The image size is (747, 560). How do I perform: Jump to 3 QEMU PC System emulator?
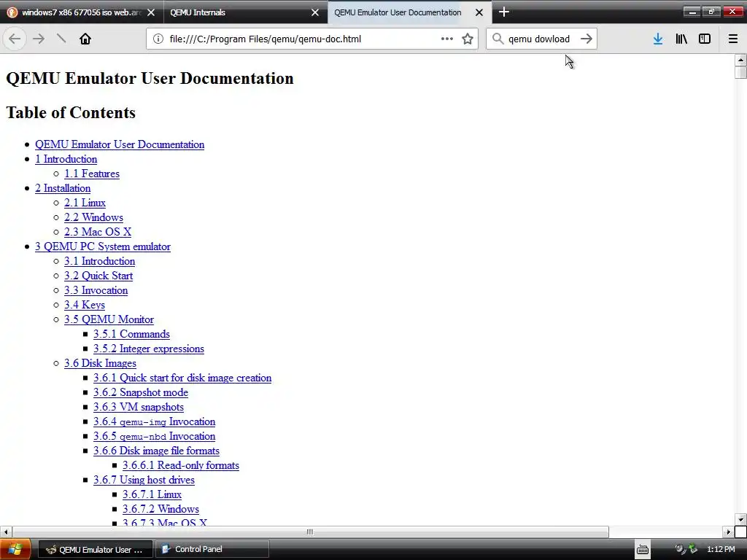pyautogui.click(x=103, y=246)
